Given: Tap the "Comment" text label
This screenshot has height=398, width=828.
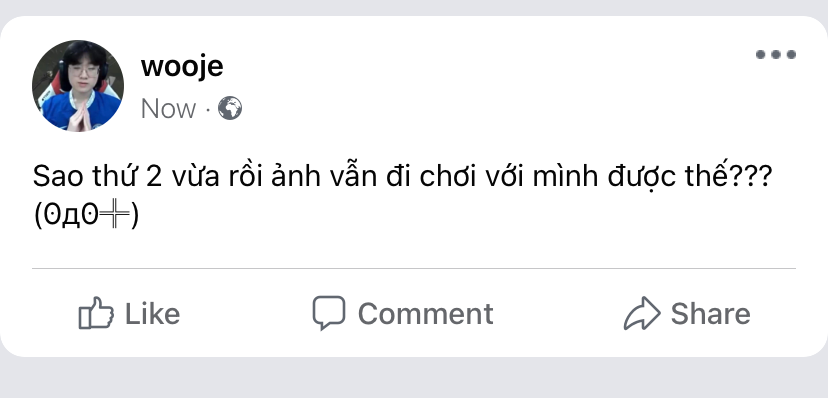Looking at the screenshot, I should 426,314.
